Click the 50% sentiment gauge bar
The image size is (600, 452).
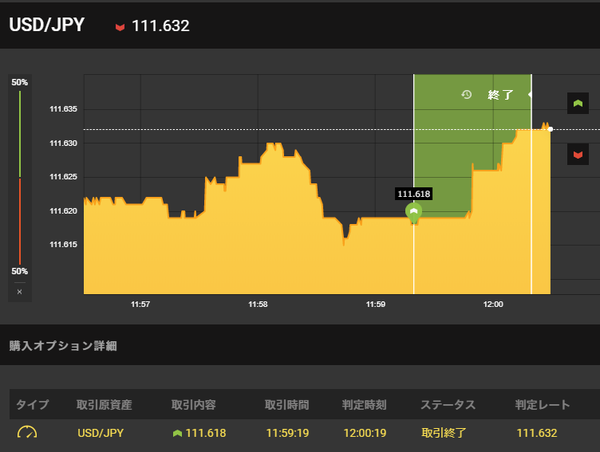pos(19,177)
